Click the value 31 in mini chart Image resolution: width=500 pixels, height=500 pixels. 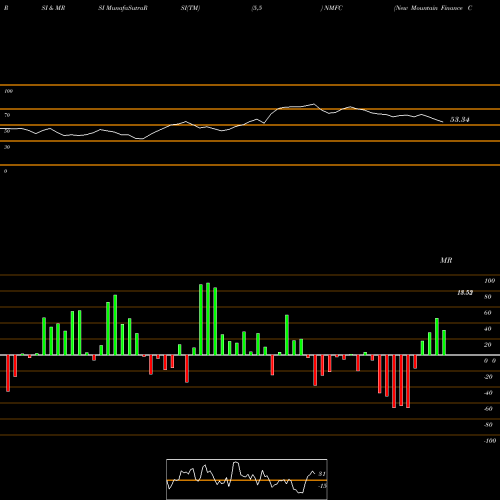(x=322, y=474)
